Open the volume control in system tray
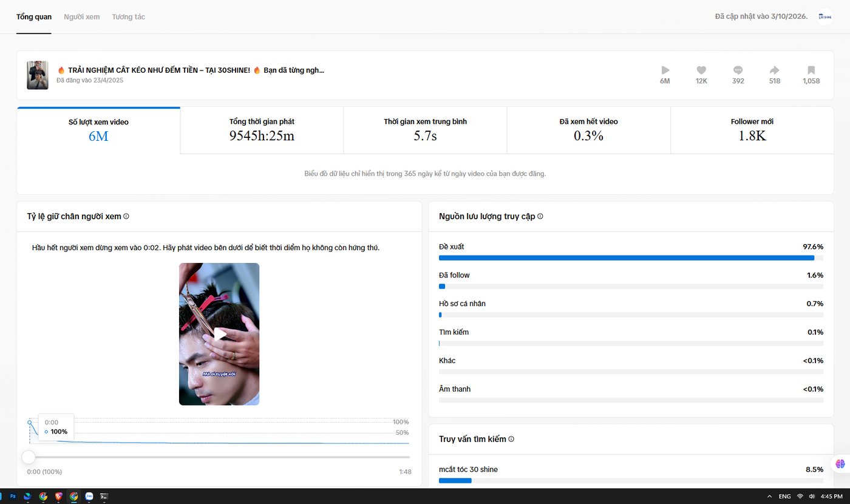This screenshot has width=850, height=504. click(812, 496)
